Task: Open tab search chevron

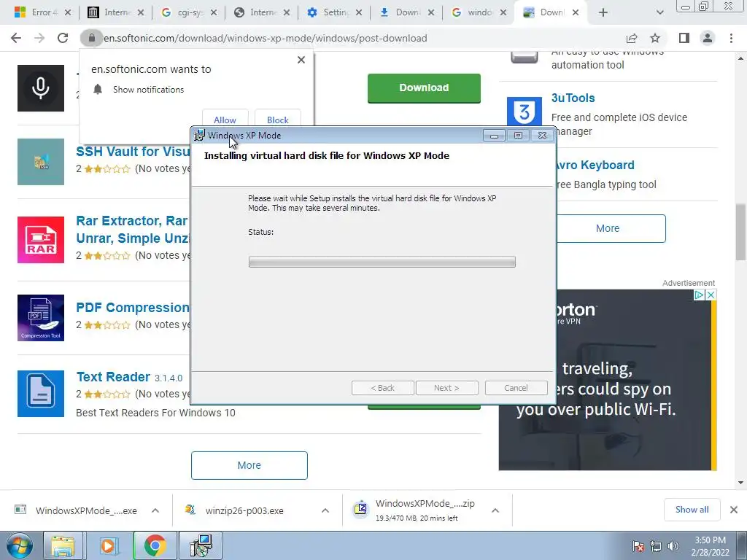Action: coord(659,13)
